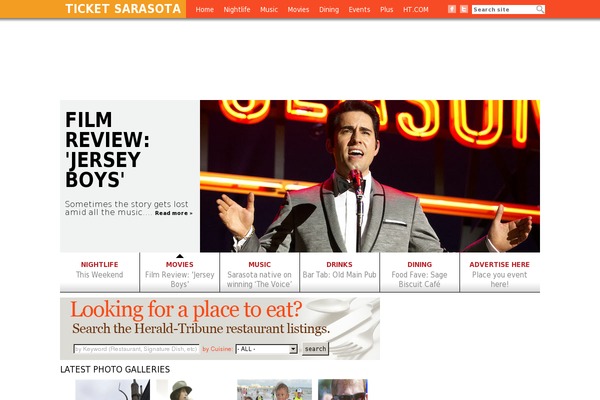Screen dimensions: 600x400
Task: Focus the Search site field
Action: (504, 10)
